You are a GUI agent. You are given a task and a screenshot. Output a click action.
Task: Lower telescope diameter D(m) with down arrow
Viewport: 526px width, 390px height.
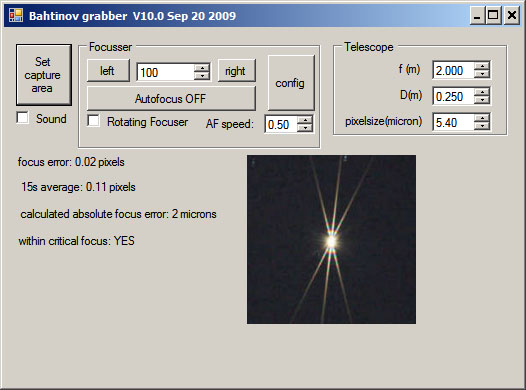482,100
